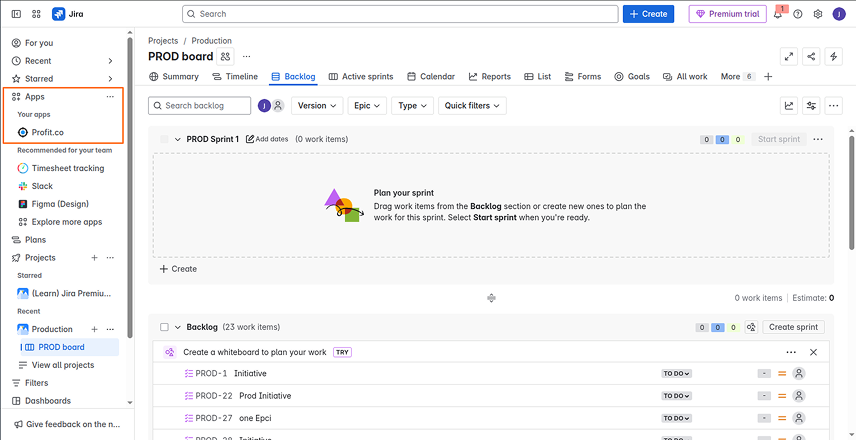
Task: Open the app switcher grid icon
Action: [36, 14]
